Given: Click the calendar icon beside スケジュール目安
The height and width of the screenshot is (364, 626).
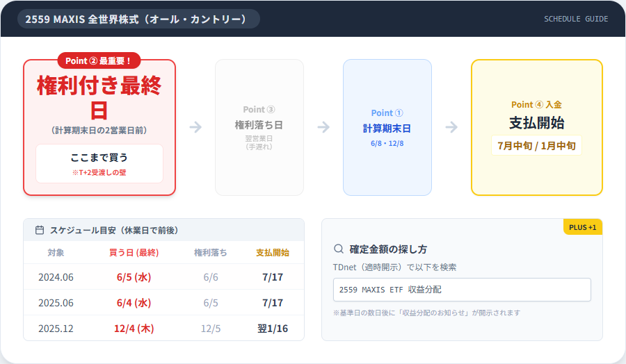Looking at the screenshot, I should [40, 230].
